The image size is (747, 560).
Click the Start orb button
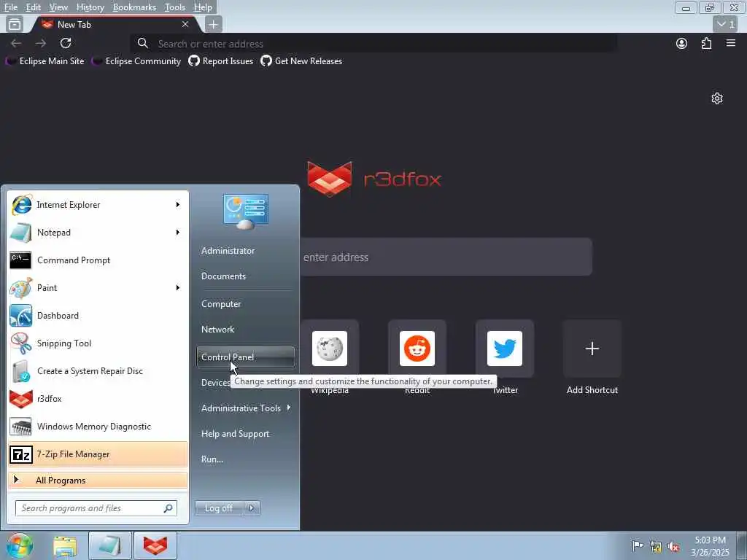click(x=20, y=545)
